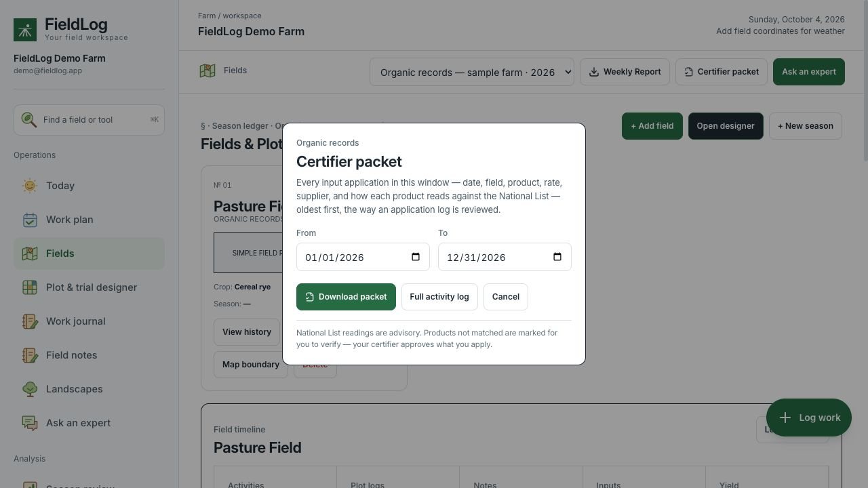Select the Plot logs column header

tap(368, 485)
